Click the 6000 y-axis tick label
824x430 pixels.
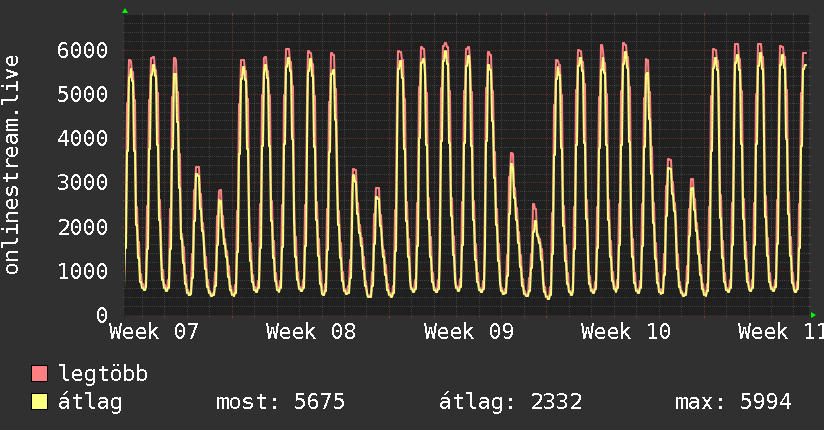point(81,50)
